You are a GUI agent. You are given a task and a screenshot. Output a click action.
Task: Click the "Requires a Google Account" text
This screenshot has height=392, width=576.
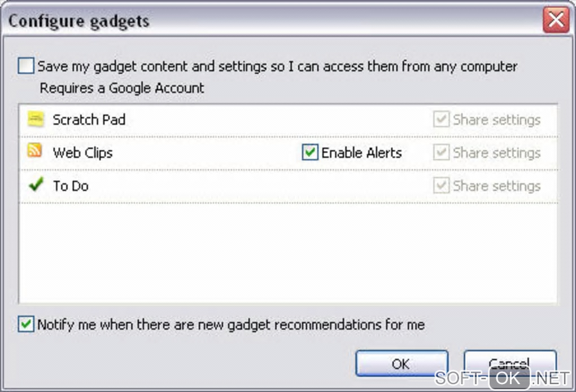click(x=122, y=88)
